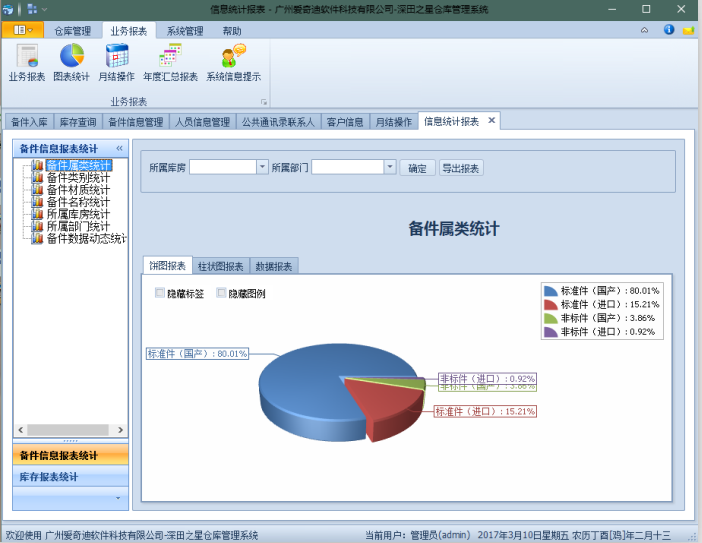This screenshot has height=543, width=702.
Task: Open the quick access toolbar dropdown
Action: click(44, 9)
